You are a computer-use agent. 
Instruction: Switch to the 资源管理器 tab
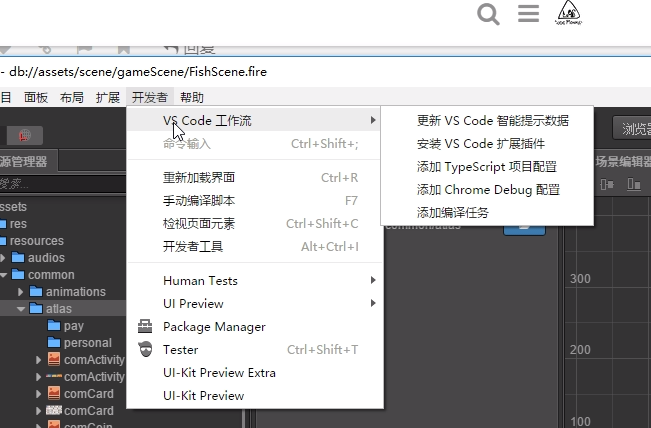click(27, 161)
